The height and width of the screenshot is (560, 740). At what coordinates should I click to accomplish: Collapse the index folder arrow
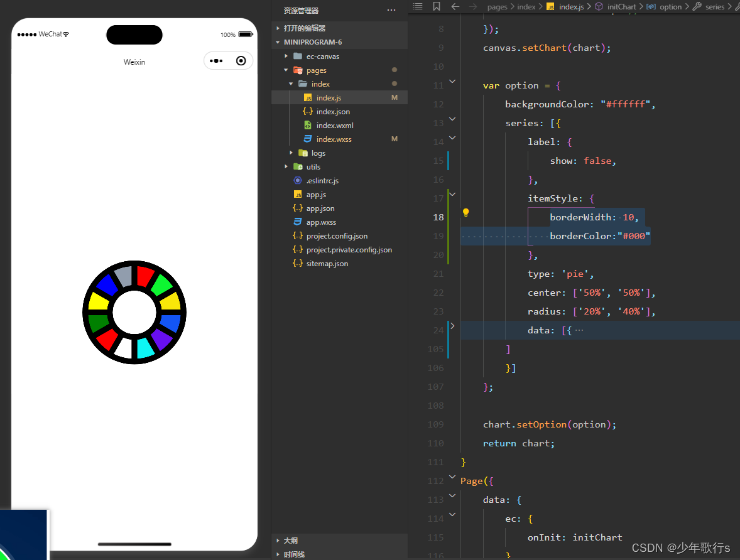(291, 83)
